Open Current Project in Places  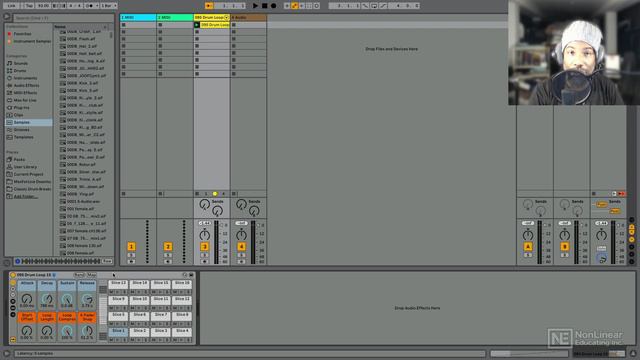pyautogui.click(x=28, y=174)
